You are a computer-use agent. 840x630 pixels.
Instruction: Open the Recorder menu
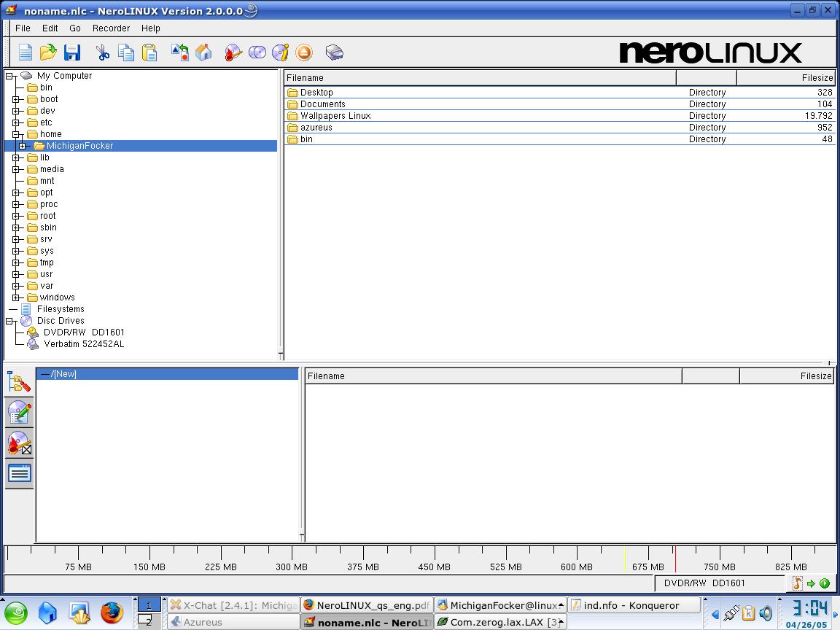111,28
